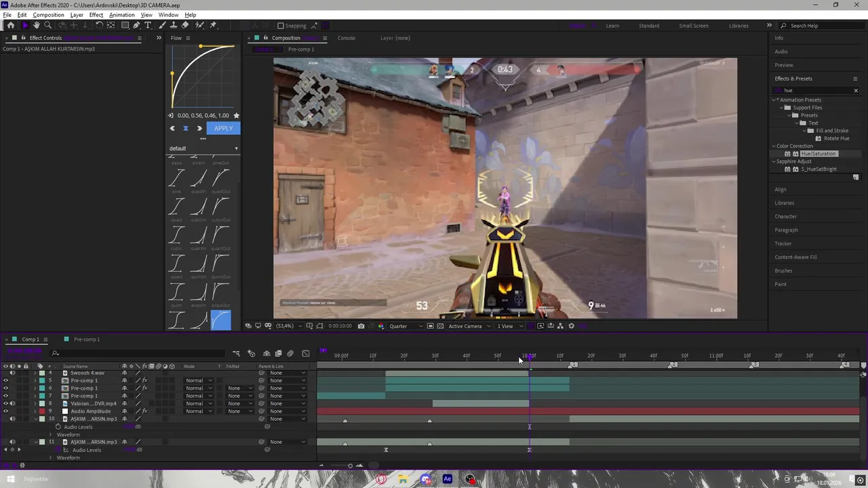Screen dimensions: 868x488
Task: Open the Content-Aware Fill panel
Action: point(795,257)
